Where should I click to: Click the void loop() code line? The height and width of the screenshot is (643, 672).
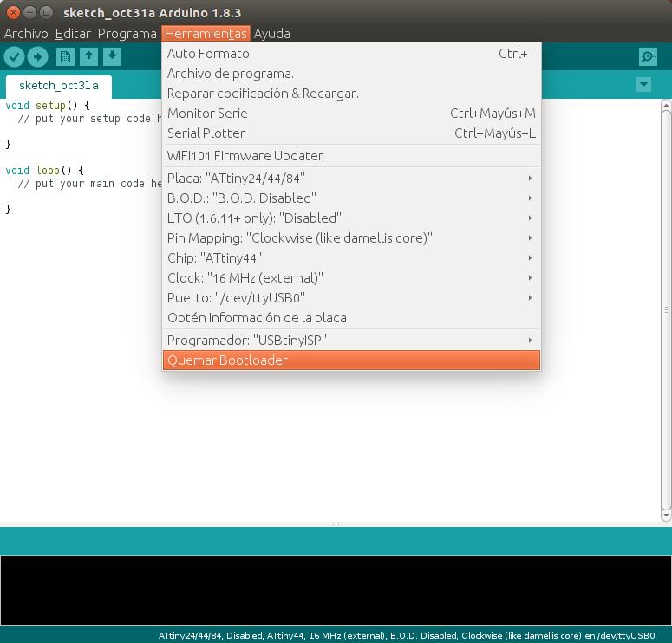pos(44,171)
